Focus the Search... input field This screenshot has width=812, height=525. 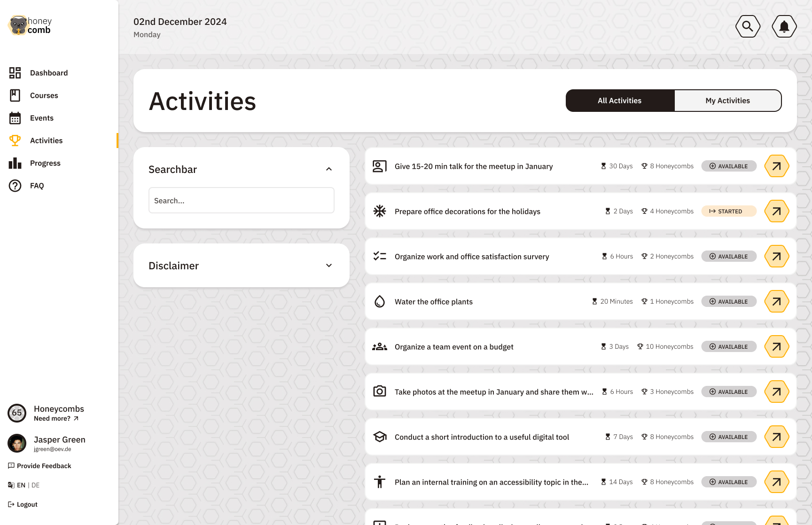tap(241, 201)
